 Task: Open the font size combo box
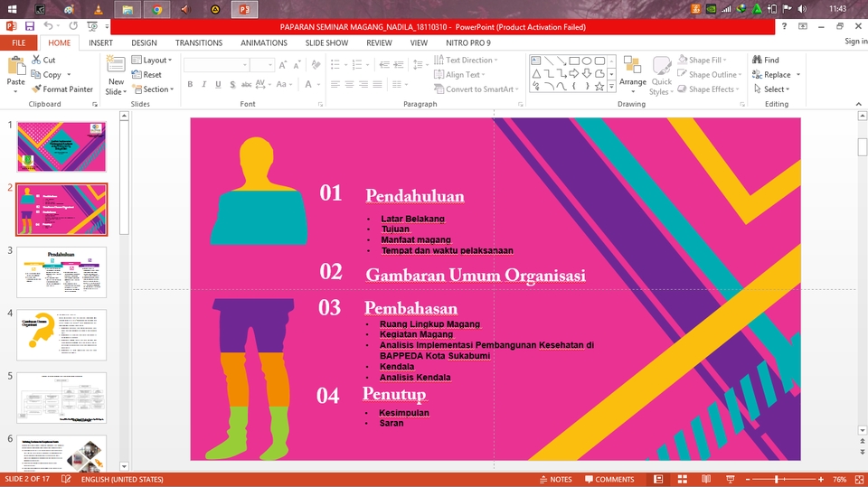tap(262, 65)
